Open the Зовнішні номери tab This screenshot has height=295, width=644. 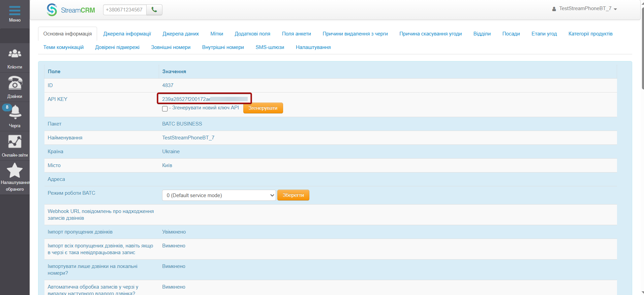[171, 47]
